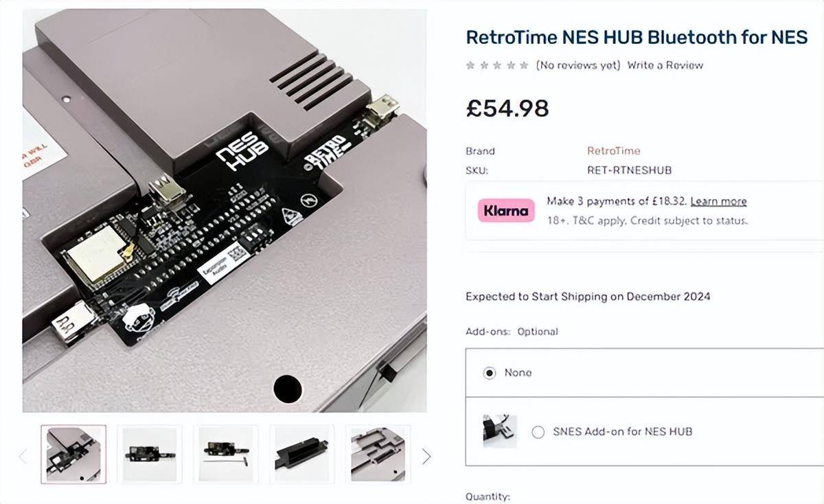The image size is (824, 504).
Task: Click the third review star icon
Action: click(x=497, y=65)
